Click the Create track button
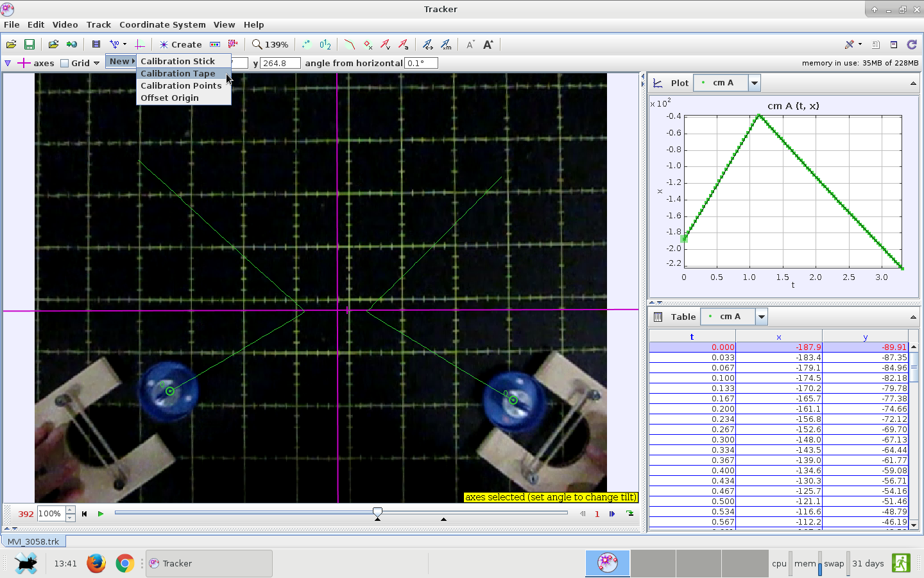 point(180,44)
